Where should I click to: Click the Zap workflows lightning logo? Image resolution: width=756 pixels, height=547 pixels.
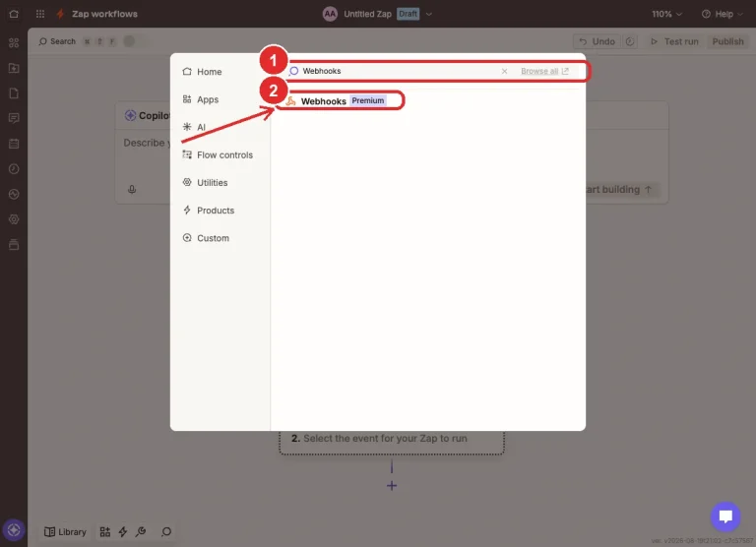[x=60, y=14]
